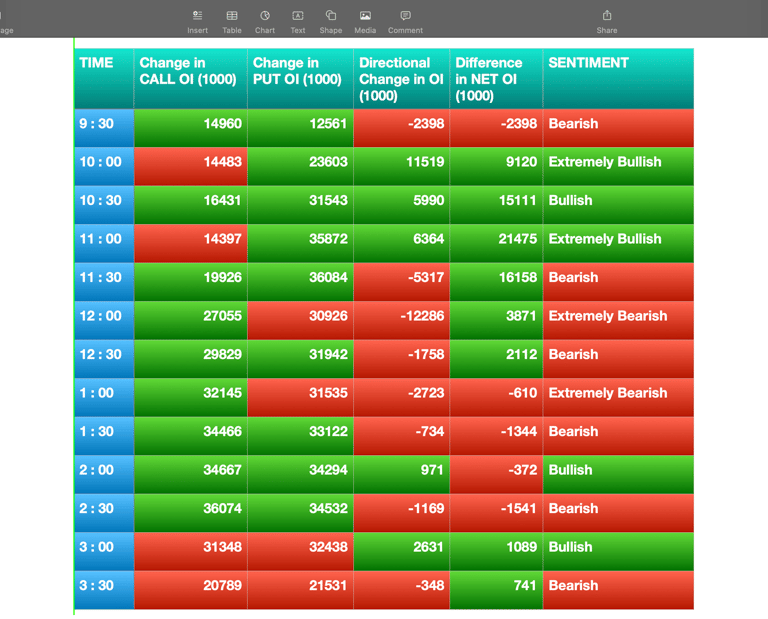Select put OI cell 33122
The width and height of the screenshot is (768, 619).
pyautogui.click(x=300, y=436)
